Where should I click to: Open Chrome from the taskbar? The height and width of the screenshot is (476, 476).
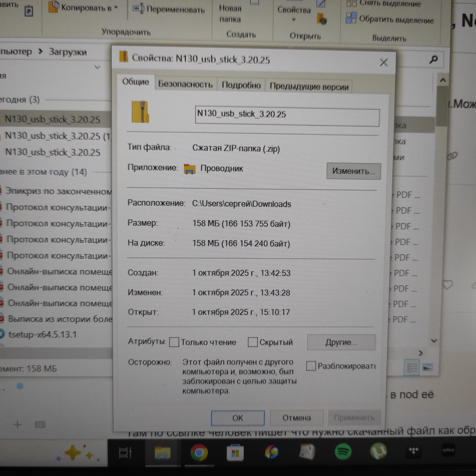(199, 452)
